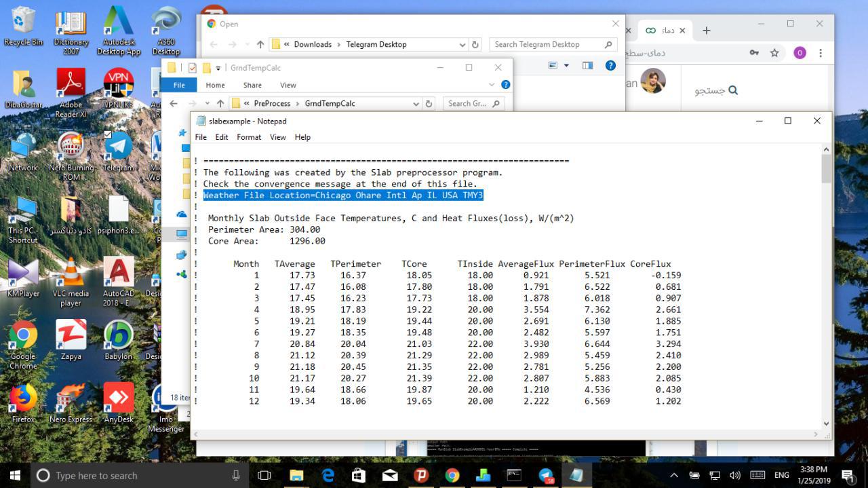Launch KMPlayer from the desktop
The image size is (868, 488).
pos(23,277)
